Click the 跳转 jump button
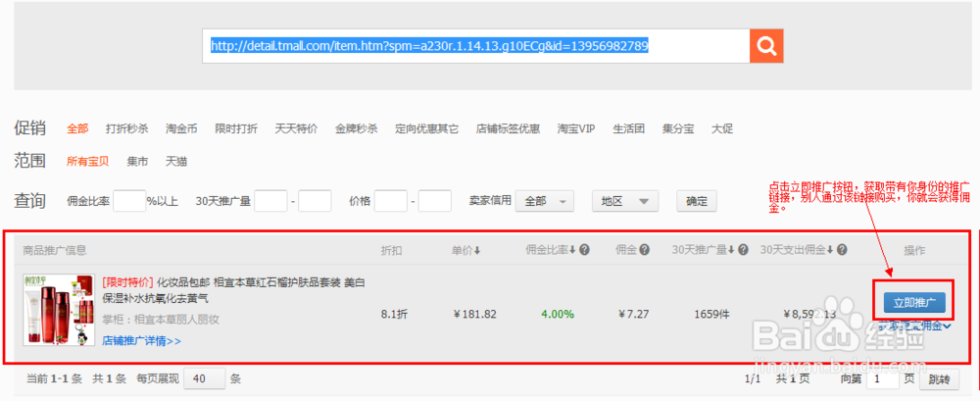The width and height of the screenshot is (980, 401). tap(939, 379)
